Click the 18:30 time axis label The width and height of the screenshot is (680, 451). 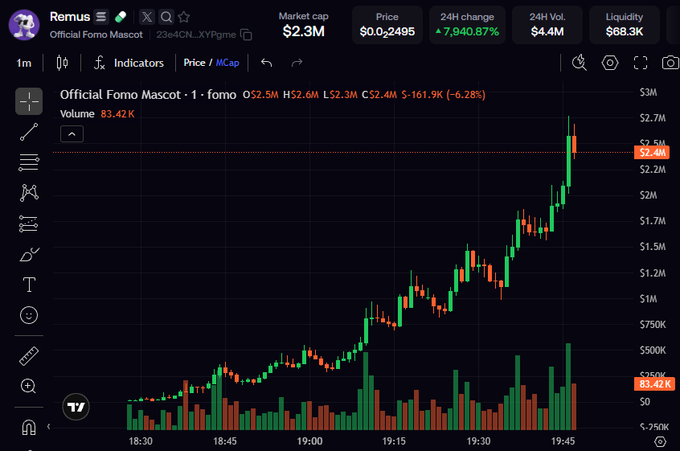click(141, 441)
